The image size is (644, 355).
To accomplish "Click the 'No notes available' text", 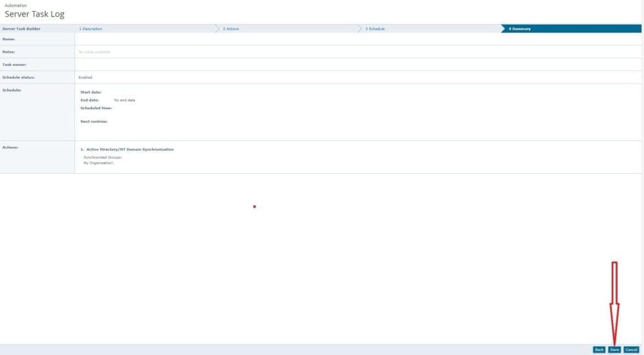I will 94,51.
